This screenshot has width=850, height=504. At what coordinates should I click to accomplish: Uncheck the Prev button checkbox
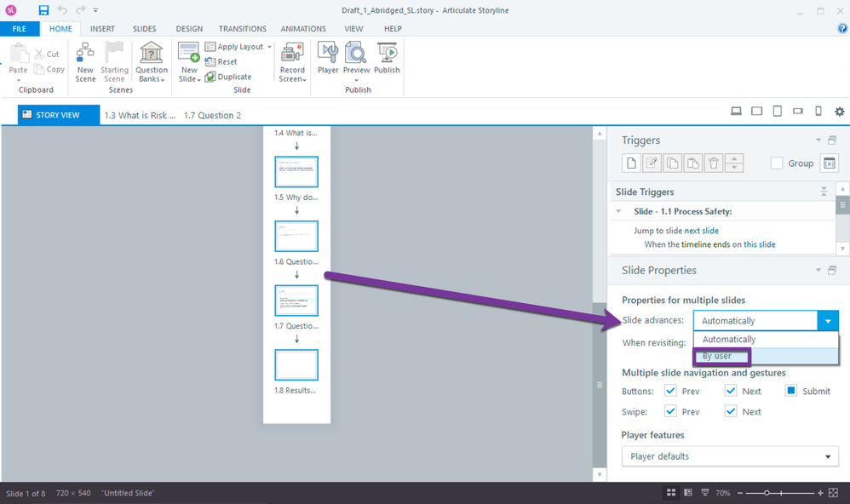tap(670, 391)
